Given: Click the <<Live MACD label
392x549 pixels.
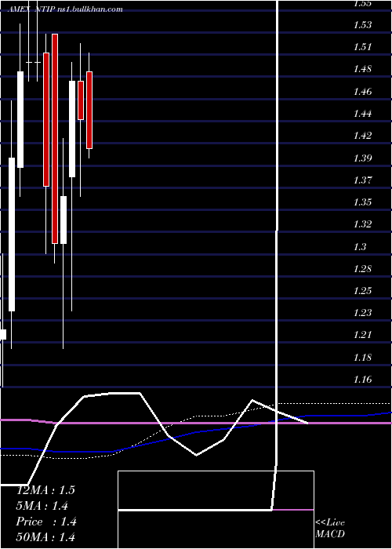Looking at the screenshot, I should click(x=330, y=528).
